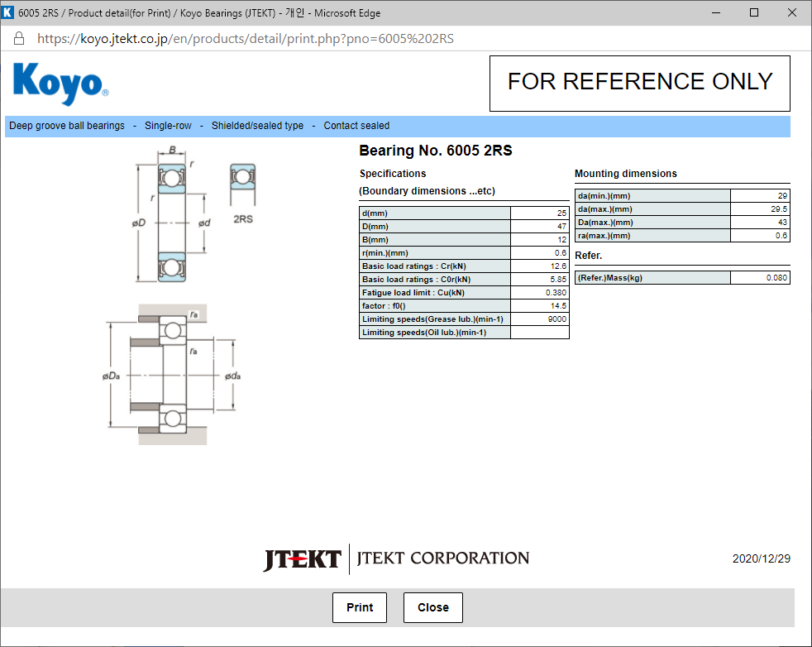Screen dimensions: 812x647
Task: Click 'Contact sealed' in the category bar
Action: 356,126
